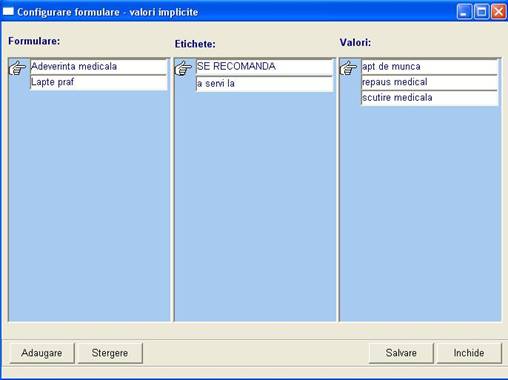
Task: Minimize the Configurare formulare window
Action: coord(464,12)
